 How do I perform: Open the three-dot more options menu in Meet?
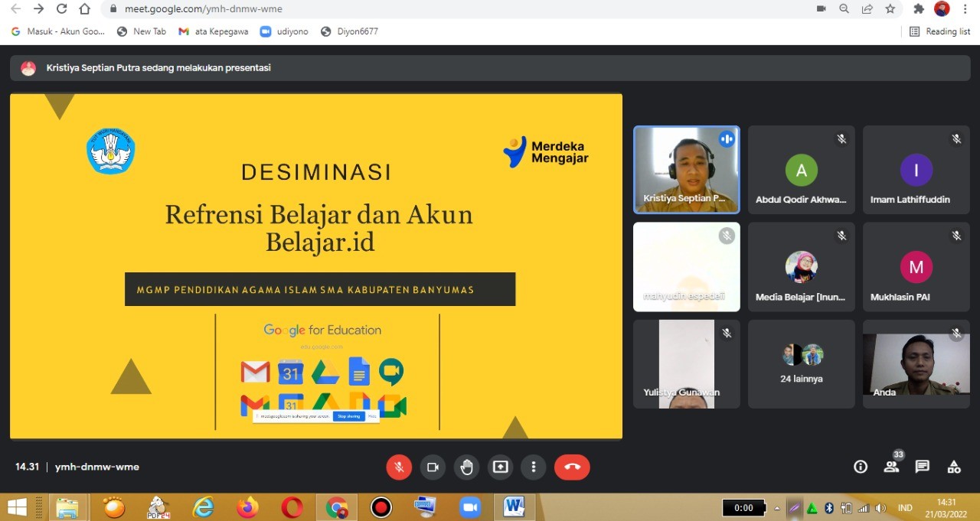(x=534, y=467)
